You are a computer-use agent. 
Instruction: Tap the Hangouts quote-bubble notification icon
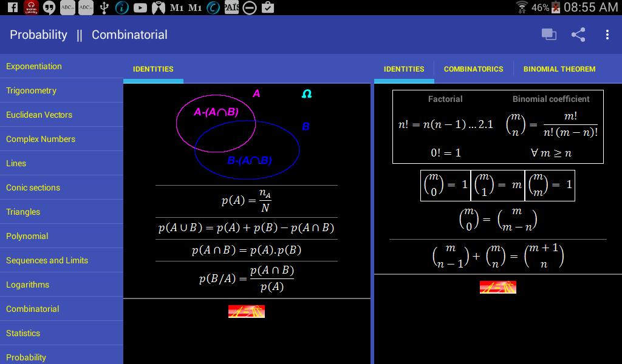point(49,7)
